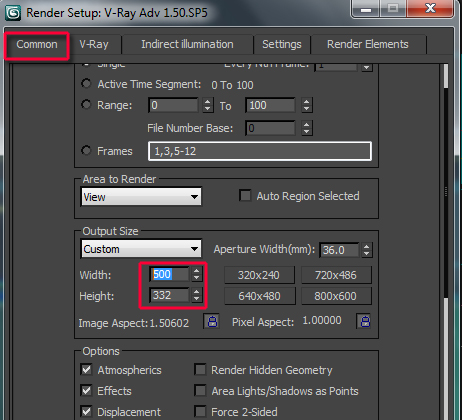The image size is (462, 420).
Task: Click the Width value field
Action: (x=169, y=274)
